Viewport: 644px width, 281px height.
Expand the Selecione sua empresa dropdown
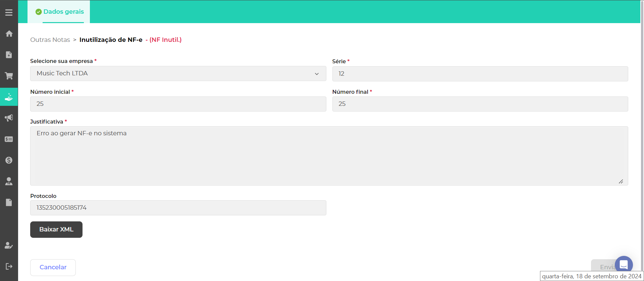(x=178, y=73)
